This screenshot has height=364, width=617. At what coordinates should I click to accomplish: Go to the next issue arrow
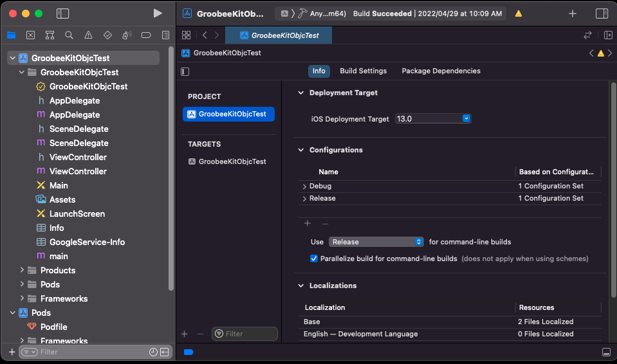point(610,53)
